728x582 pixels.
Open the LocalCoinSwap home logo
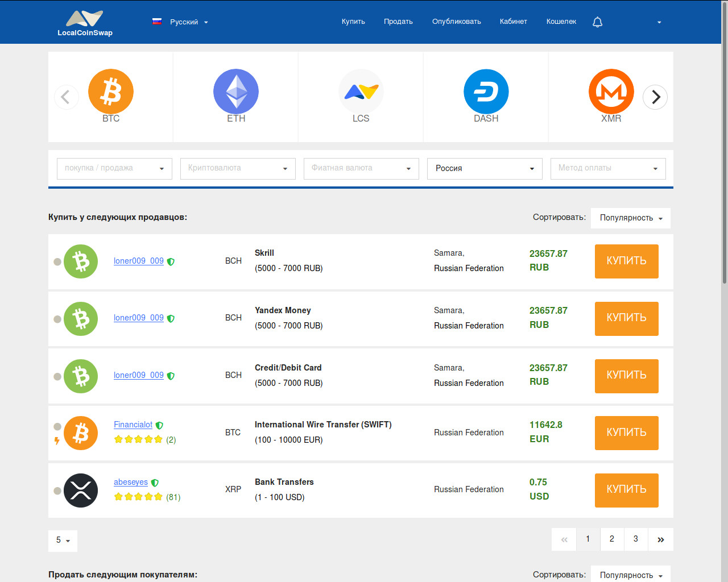(x=85, y=23)
